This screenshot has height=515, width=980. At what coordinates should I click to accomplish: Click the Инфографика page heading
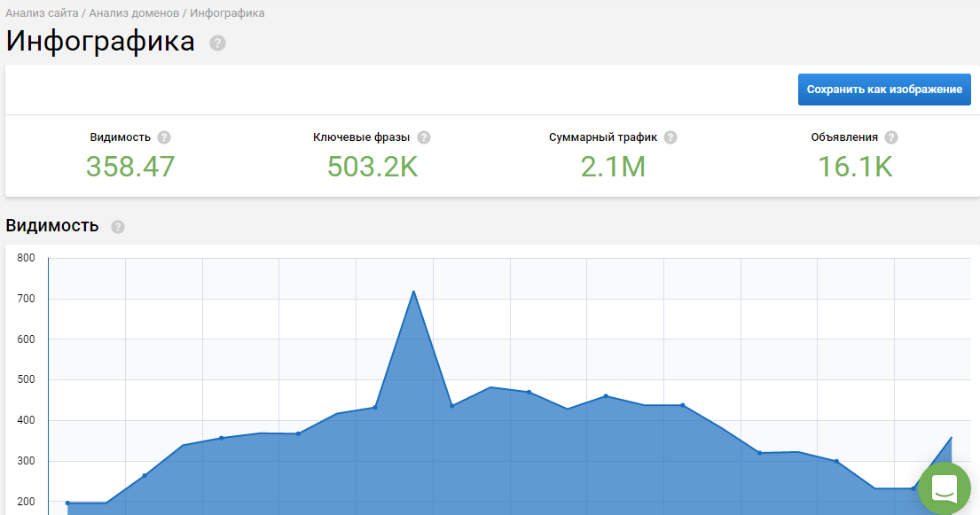pos(100,42)
